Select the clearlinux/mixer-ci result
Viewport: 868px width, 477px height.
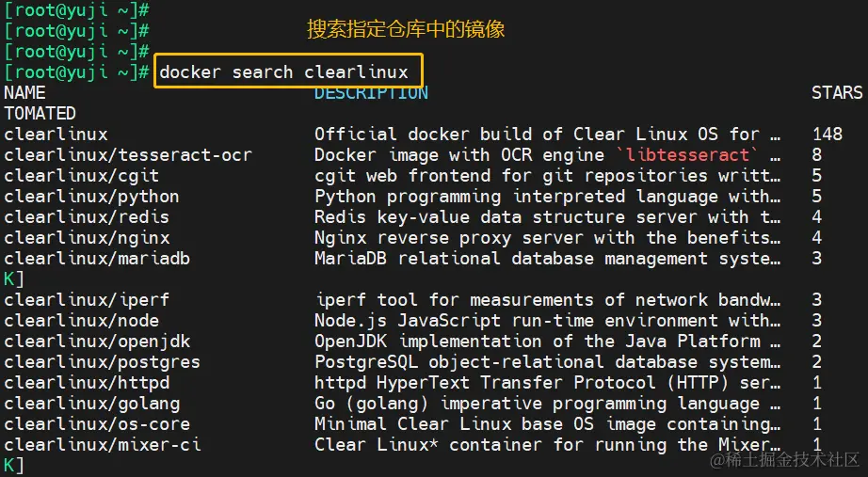tap(102, 445)
